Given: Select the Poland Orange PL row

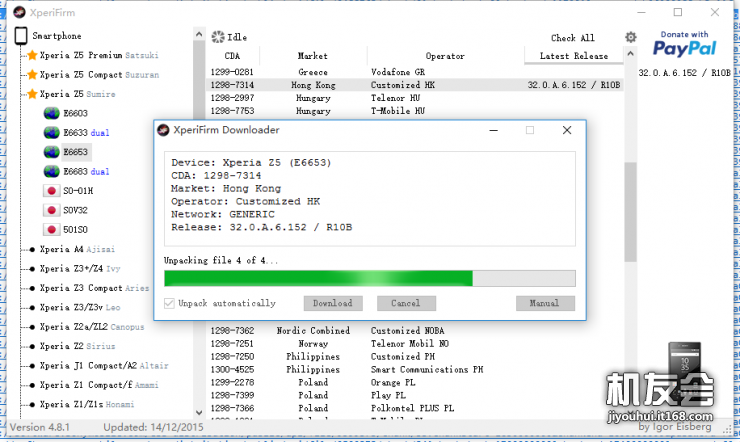Looking at the screenshot, I should tap(415, 382).
